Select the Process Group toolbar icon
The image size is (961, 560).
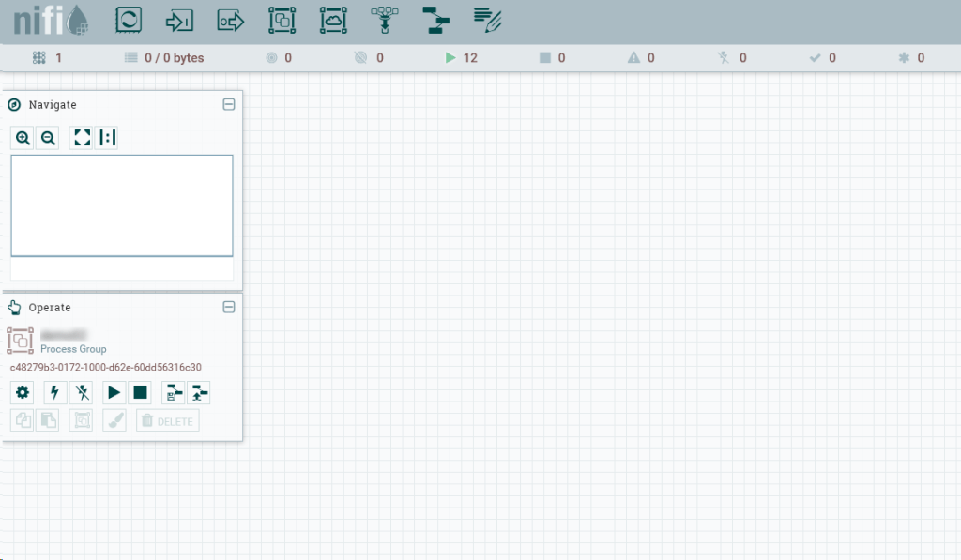[x=282, y=20]
